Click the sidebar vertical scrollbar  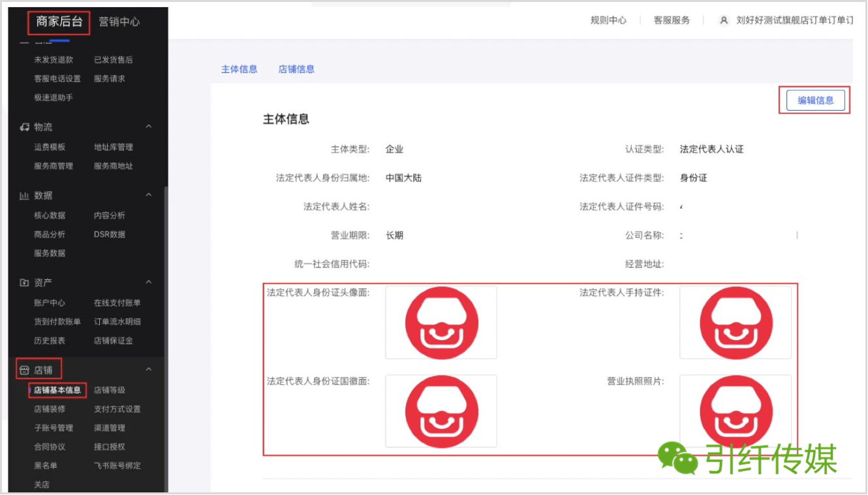pos(166,339)
